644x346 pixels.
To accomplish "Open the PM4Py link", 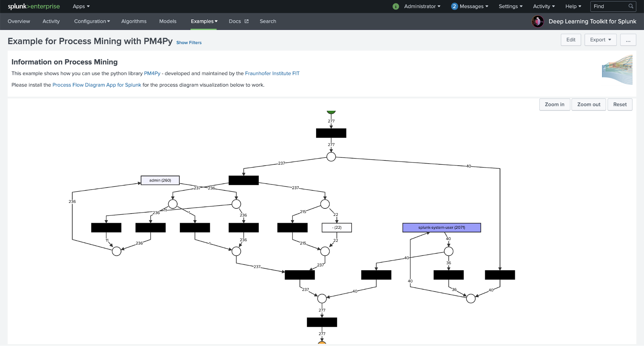I will (152, 73).
